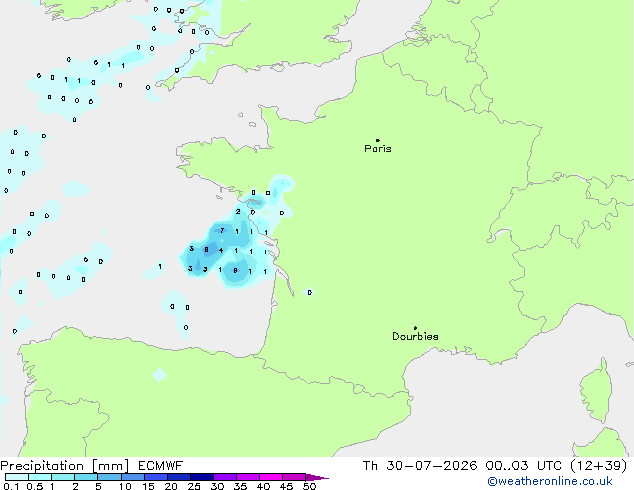Click the legend scale label '0.1'
The height and width of the screenshot is (490, 634).
pyautogui.click(x=11, y=486)
